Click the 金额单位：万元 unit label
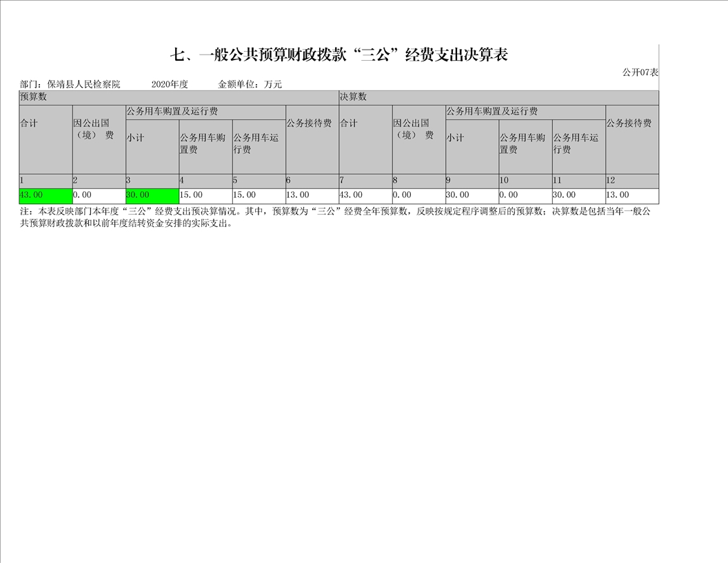This screenshot has width=728, height=563. click(x=250, y=84)
